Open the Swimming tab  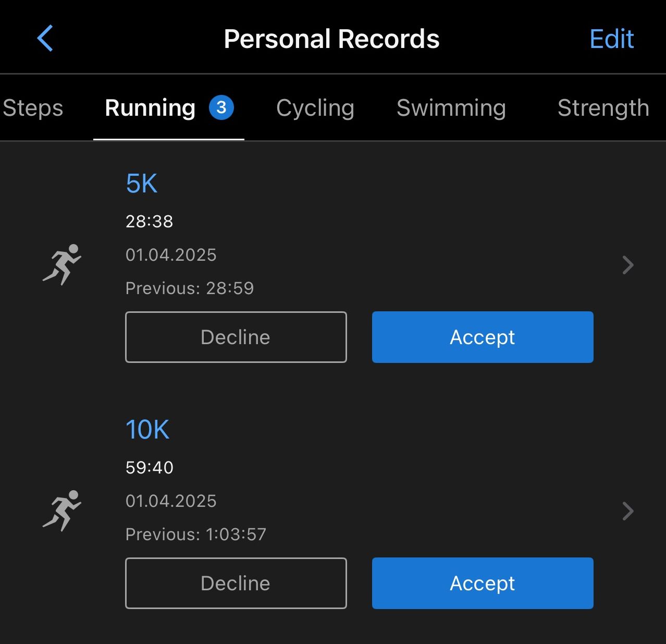451,108
